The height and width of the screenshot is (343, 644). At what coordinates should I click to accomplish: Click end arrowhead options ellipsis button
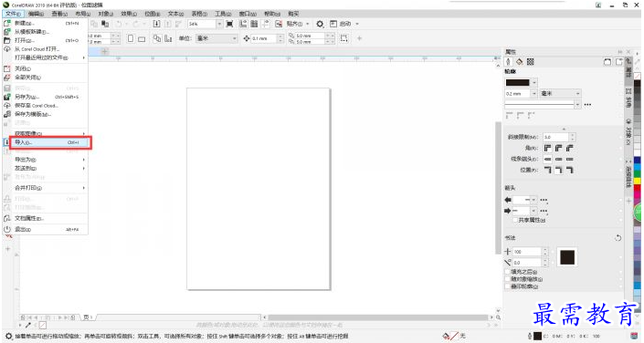(x=544, y=211)
